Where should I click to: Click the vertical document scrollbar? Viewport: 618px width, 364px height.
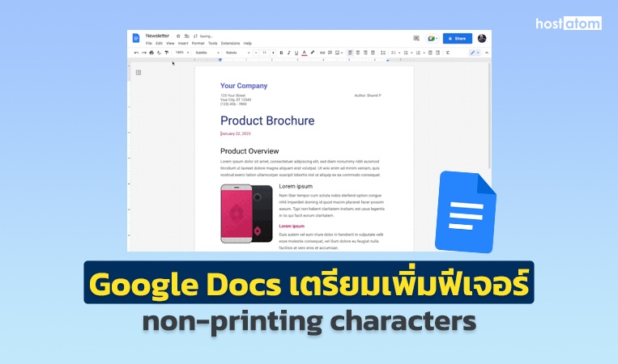[x=489, y=116]
